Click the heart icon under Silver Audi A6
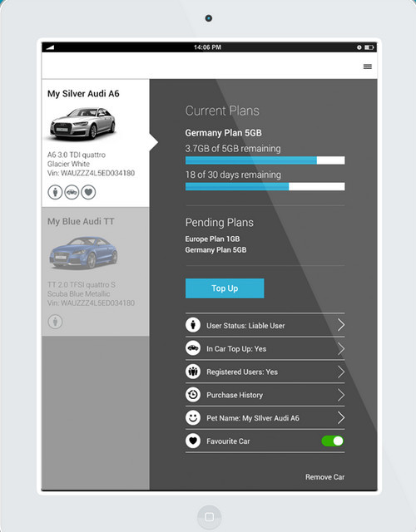Viewport: 416px width, 532px height. pyautogui.click(x=88, y=192)
